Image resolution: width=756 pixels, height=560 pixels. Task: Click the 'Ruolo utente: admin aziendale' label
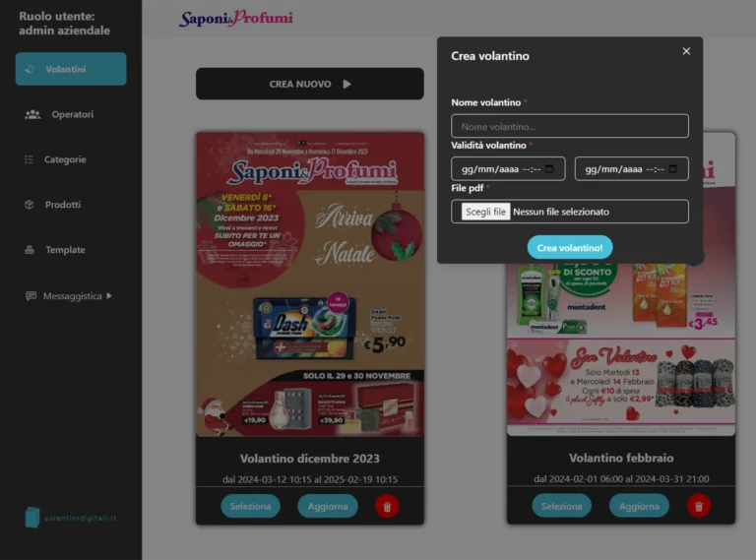click(x=65, y=24)
